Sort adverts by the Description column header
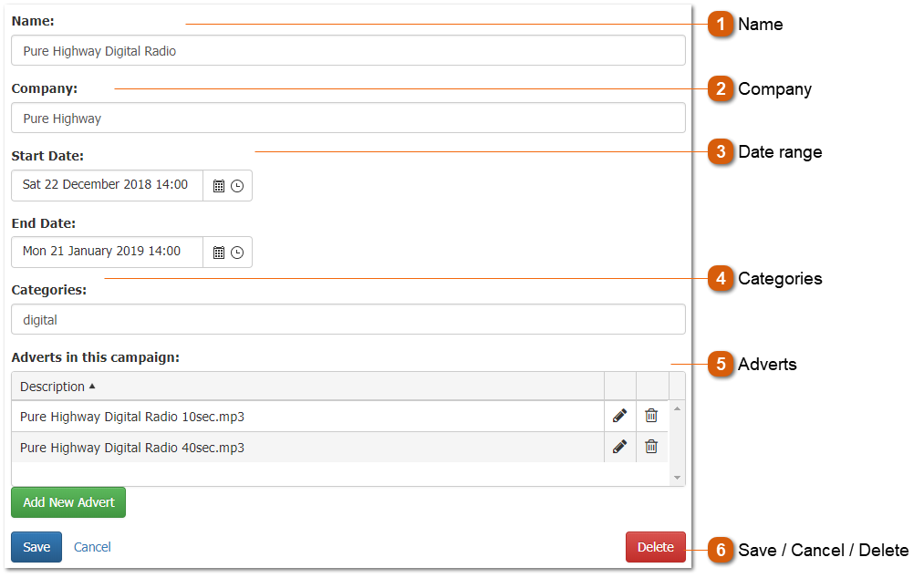Screen dimensions: 924x578 pyautogui.click(x=53, y=387)
